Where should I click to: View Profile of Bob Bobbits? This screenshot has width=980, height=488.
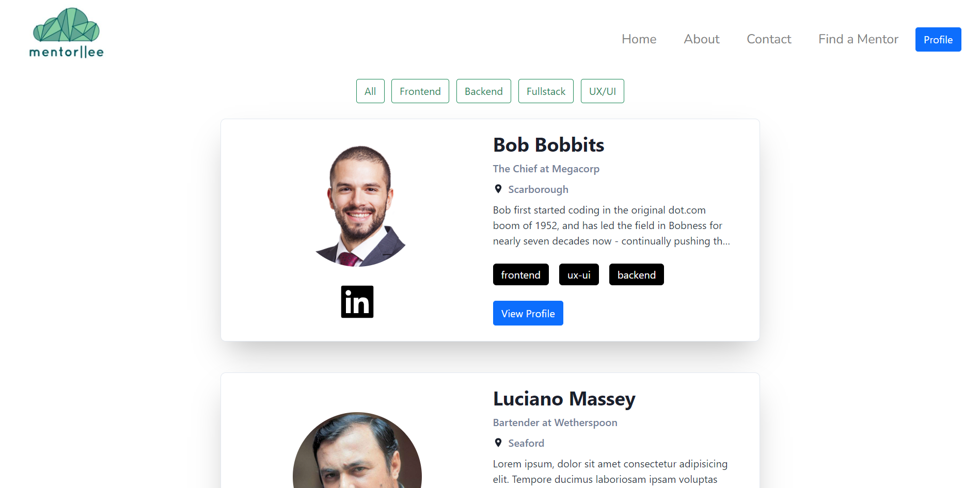(528, 313)
